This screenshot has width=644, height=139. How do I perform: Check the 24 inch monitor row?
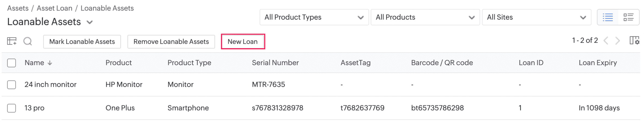pos(11,85)
